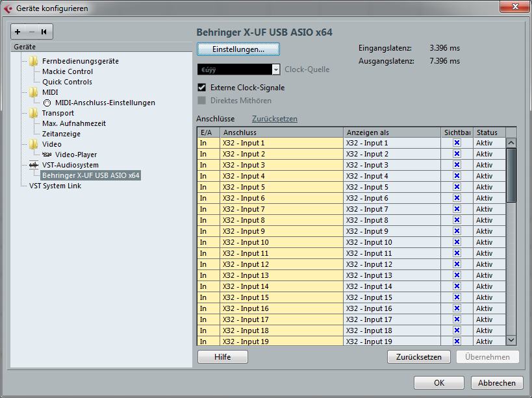
Task: Click Anzeigen als cell 'X32 - Input 3'
Action: coord(392,165)
